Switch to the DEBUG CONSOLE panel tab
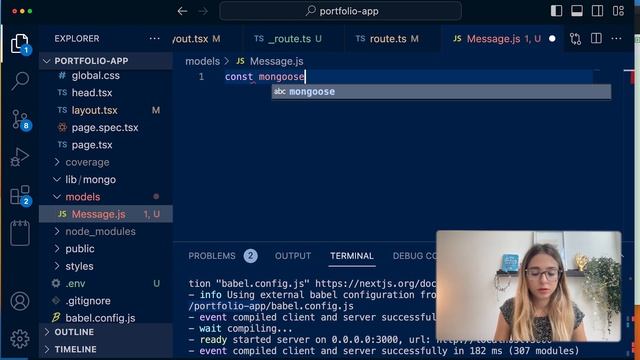 pos(414,256)
